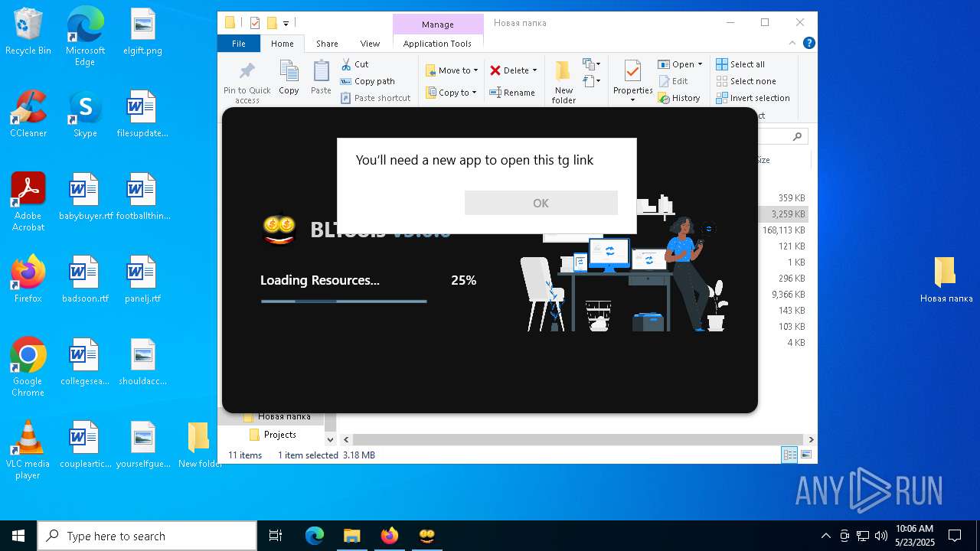Click the Properties checkmark in quick access toolbar
This screenshot has height=551, width=980.
click(255, 23)
